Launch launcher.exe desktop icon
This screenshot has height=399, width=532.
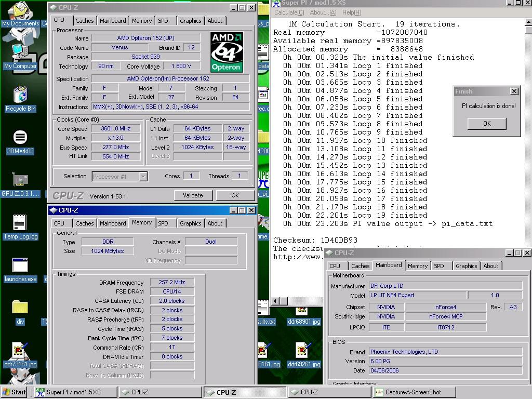20,270
